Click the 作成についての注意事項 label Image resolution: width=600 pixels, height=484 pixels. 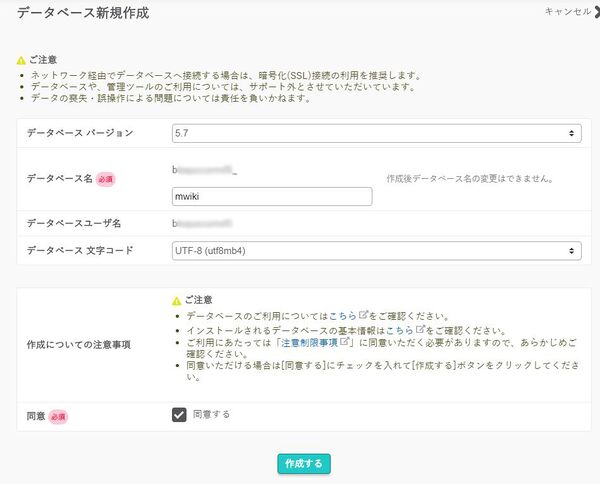tap(79, 344)
